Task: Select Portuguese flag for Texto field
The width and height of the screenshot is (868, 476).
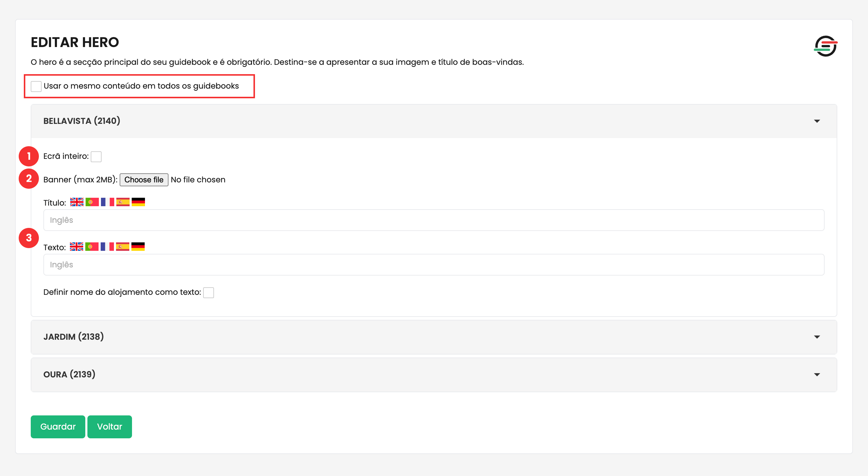Action: (92, 246)
